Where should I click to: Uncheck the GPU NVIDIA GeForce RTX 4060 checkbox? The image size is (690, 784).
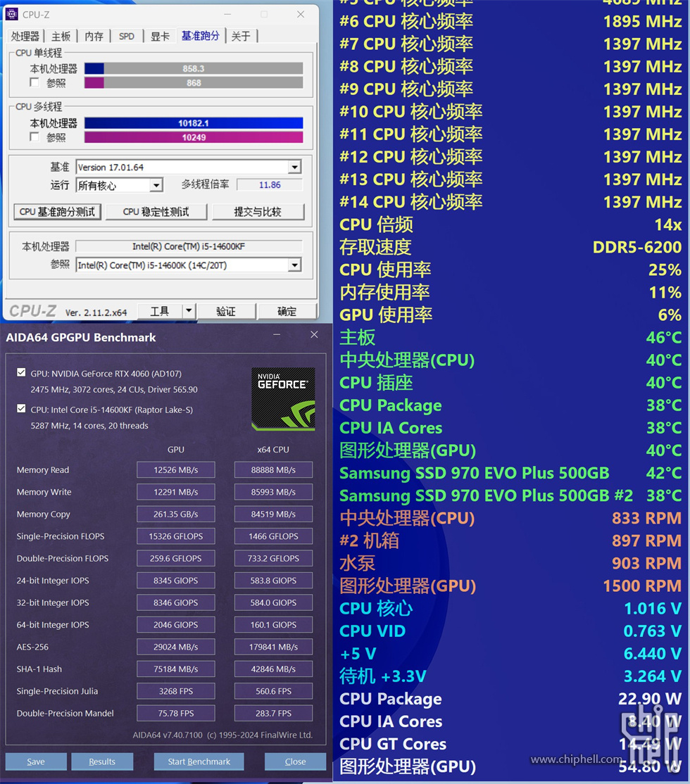point(21,372)
